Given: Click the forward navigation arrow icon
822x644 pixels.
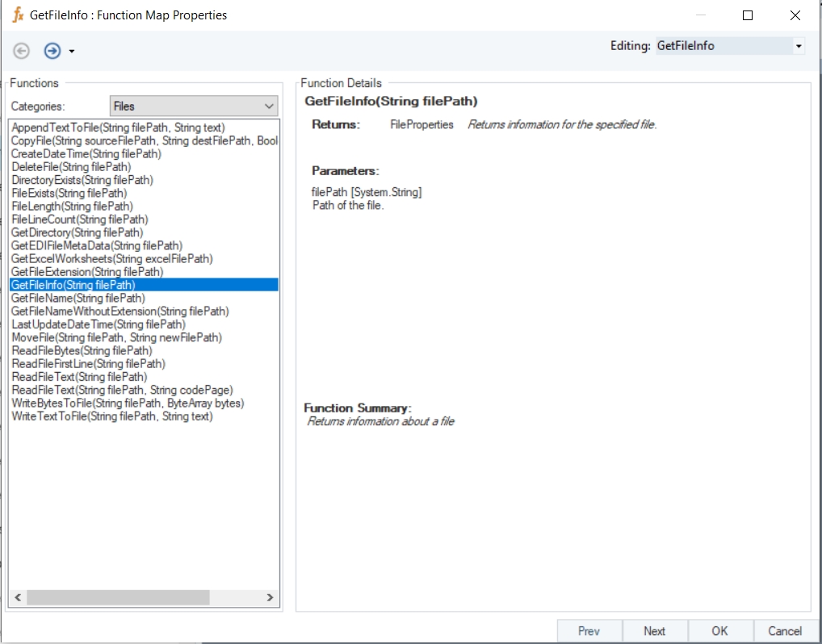Looking at the screenshot, I should [x=52, y=51].
